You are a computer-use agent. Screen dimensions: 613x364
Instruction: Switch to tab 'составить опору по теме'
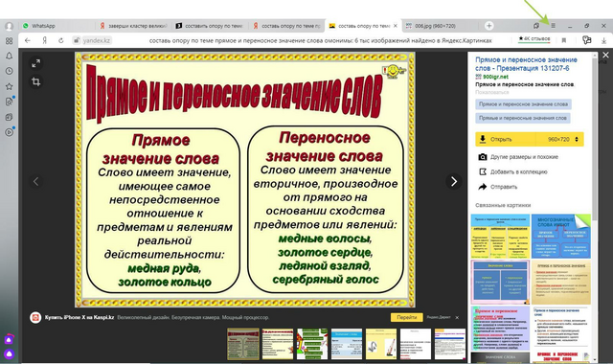click(x=210, y=26)
